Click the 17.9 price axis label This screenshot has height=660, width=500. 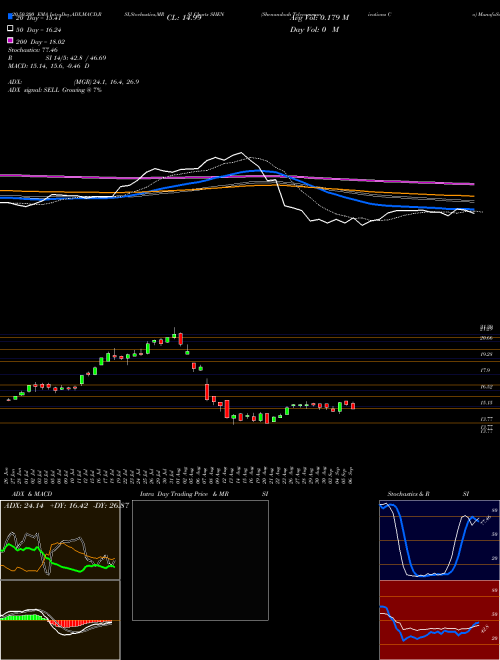[485, 370]
